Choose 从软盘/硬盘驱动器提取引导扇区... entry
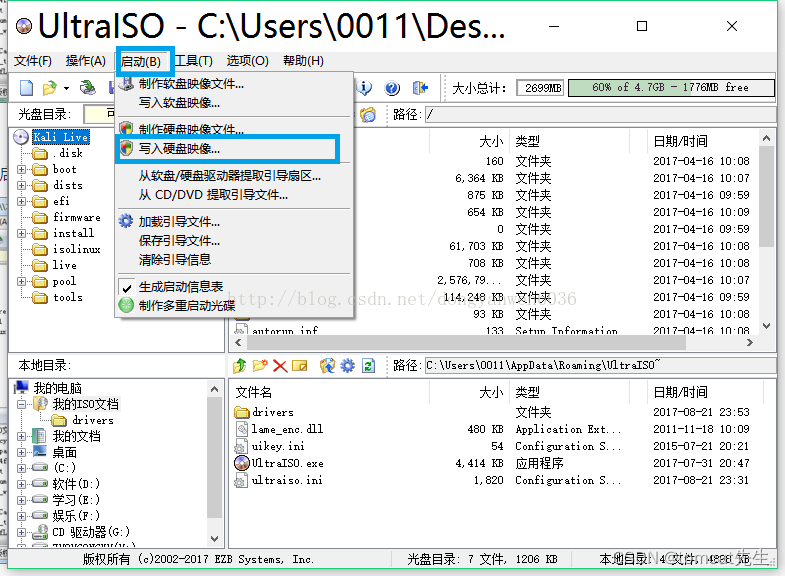This screenshot has width=785, height=576. (234, 176)
